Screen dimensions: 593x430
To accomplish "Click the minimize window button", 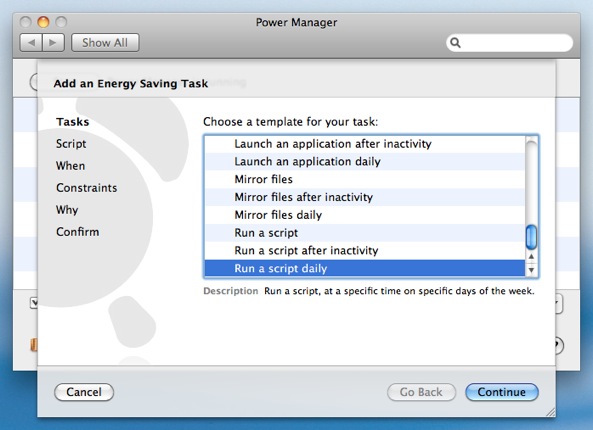I will click(x=43, y=22).
